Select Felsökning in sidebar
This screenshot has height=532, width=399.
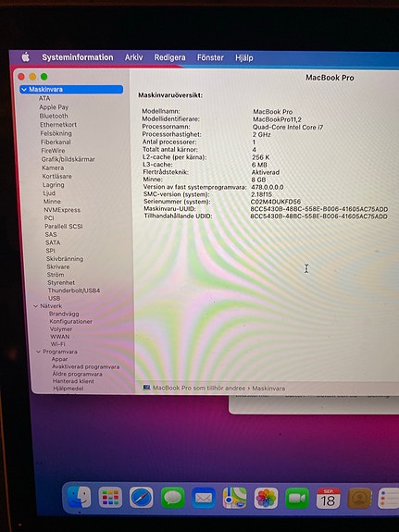pos(56,133)
